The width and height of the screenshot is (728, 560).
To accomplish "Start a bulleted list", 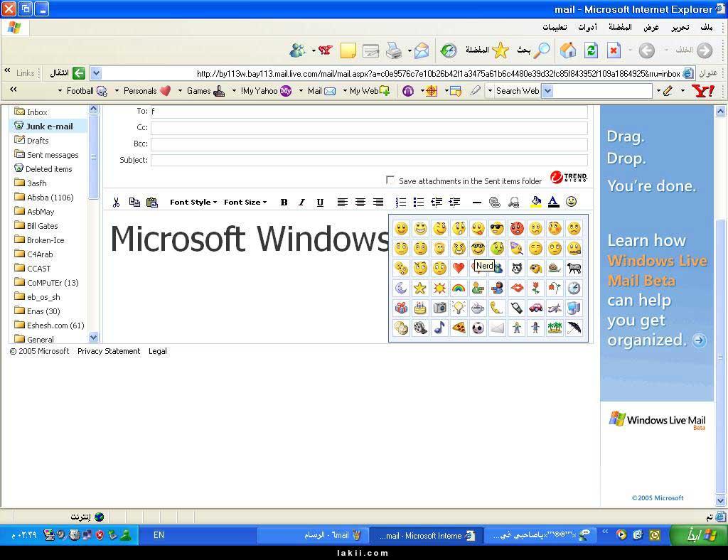I will 418,203.
